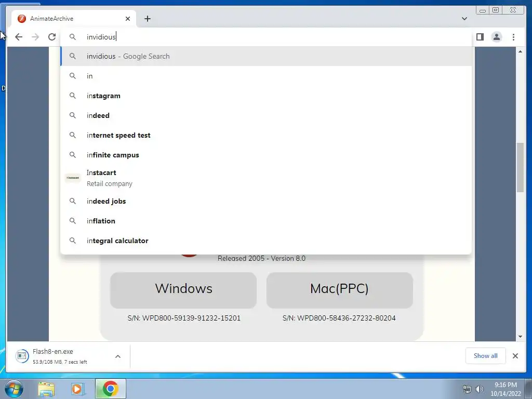Viewport: 532px width, 399px height.
Task: Click the page scrollbar down arrow
Action: coord(520,337)
